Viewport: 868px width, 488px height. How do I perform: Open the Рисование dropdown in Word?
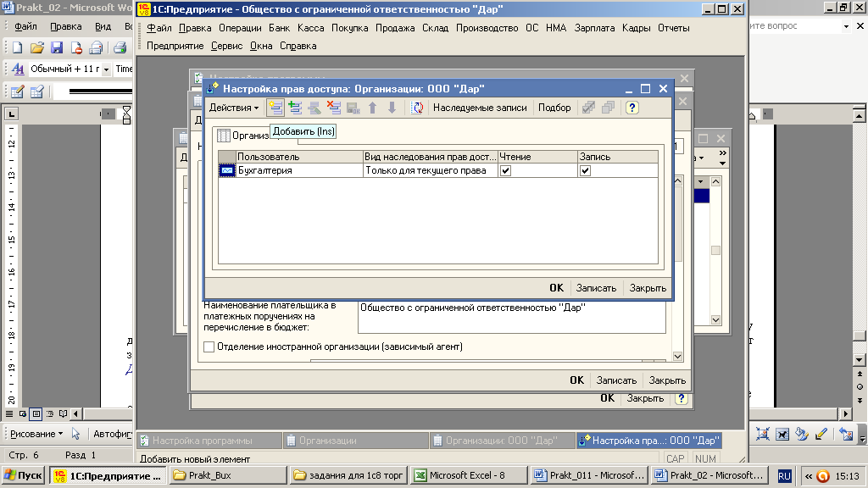click(36, 434)
